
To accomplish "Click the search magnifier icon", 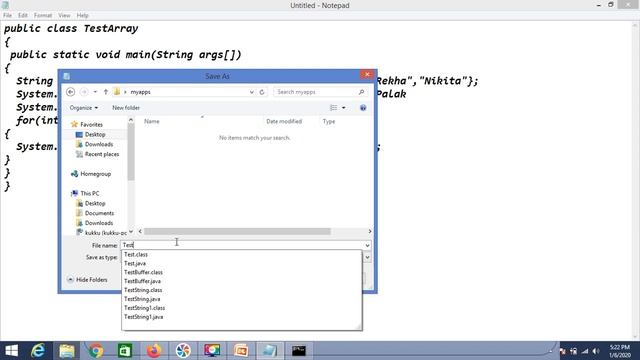I will pyautogui.click(x=361, y=92).
